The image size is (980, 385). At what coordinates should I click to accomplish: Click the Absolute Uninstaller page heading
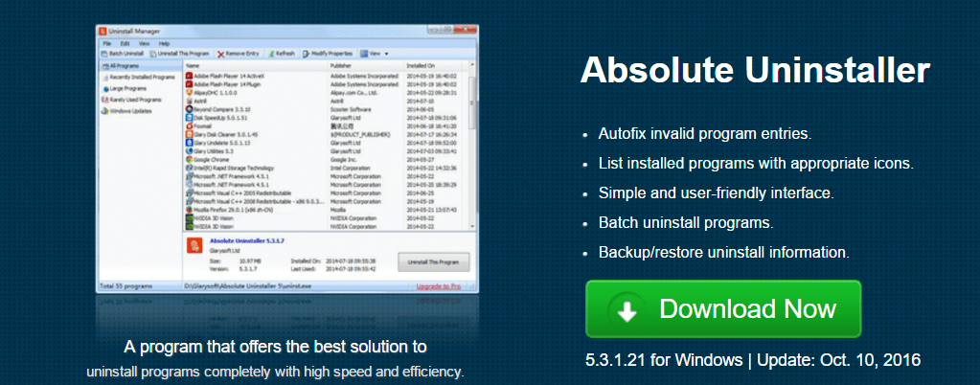[x=755, y=71]
